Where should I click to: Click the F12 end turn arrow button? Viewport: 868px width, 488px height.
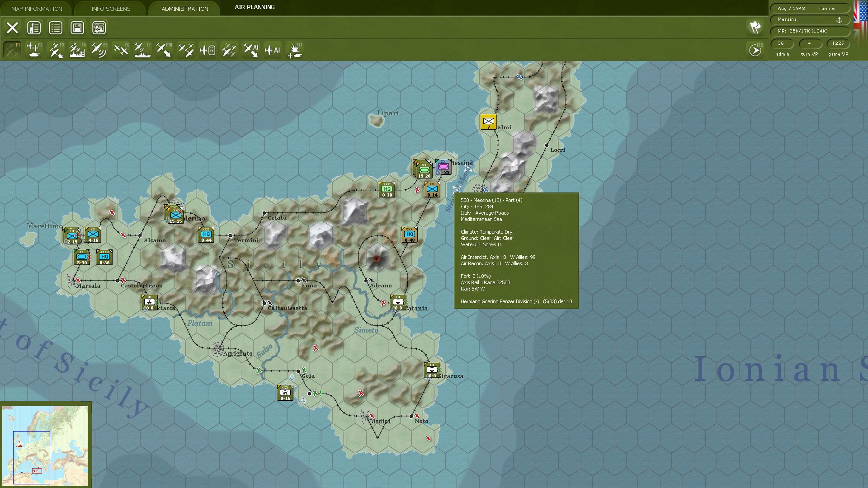755,50
